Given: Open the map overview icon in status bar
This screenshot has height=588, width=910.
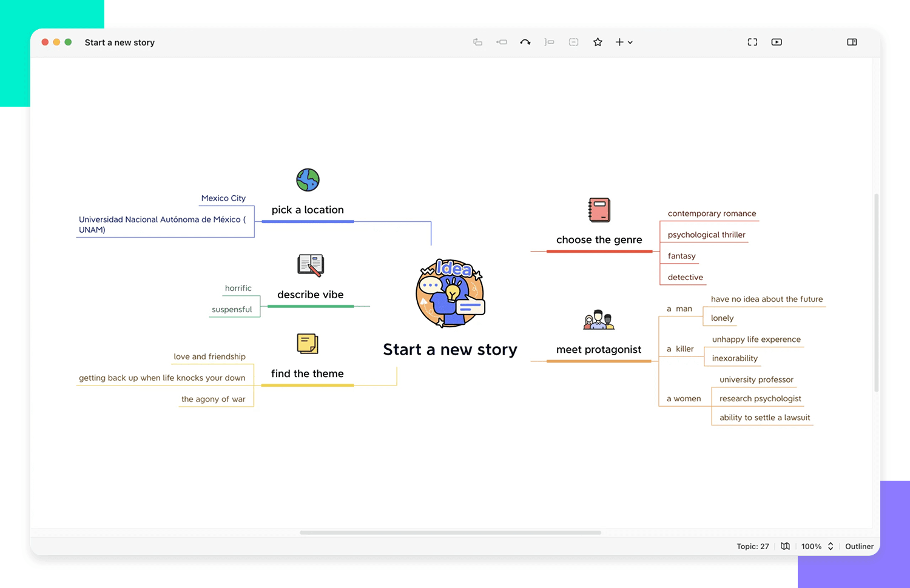Looking at the screenshot, I should coord(785,546).
